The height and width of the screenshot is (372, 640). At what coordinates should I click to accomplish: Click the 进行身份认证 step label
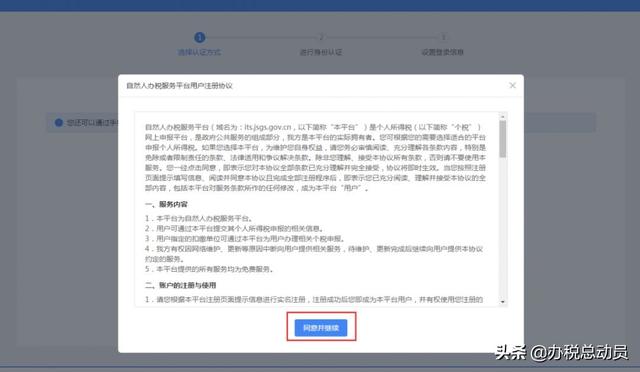[x=321, y=52]
